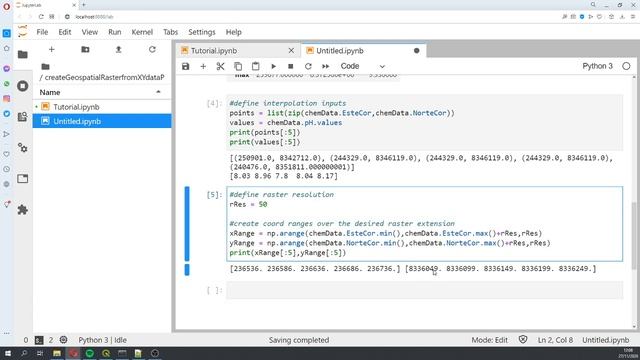Open the Extension Manager puzzle icon
Viewport: 640px width, 360px height.
pyautogui.click(x=23, y=210)
